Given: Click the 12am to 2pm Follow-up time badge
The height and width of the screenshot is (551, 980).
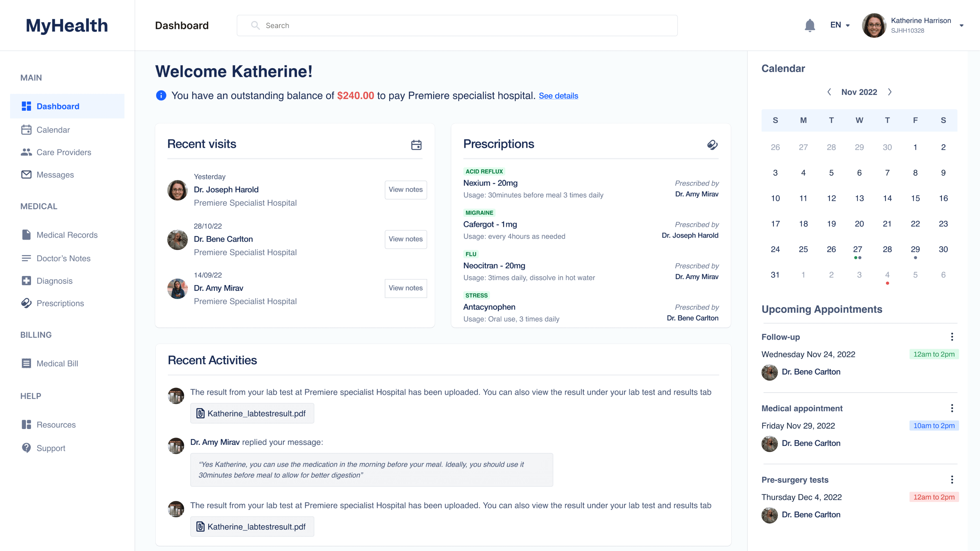Looking at the screenshot, I should click(x=933, y=354).
